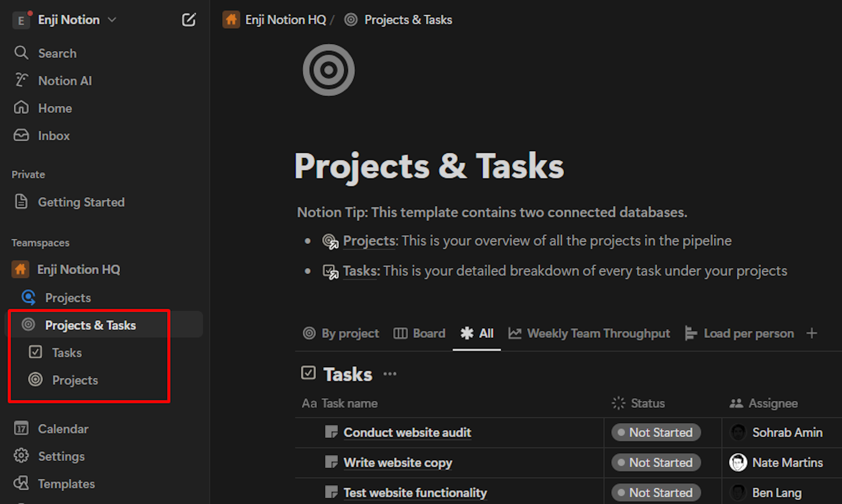Open the Write website copy task
The height and width of the screenshot is (504, 842).
pos(398,463)
